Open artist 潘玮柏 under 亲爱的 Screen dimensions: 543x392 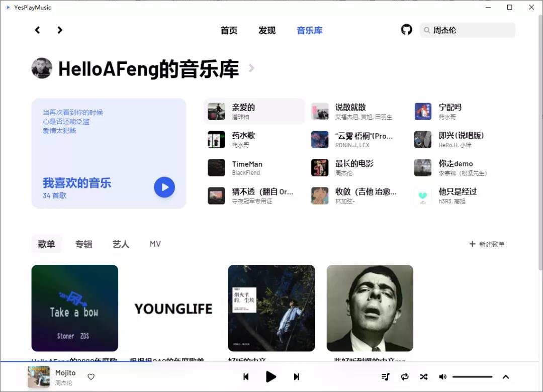pyautogui.click(x=240, y=117)
